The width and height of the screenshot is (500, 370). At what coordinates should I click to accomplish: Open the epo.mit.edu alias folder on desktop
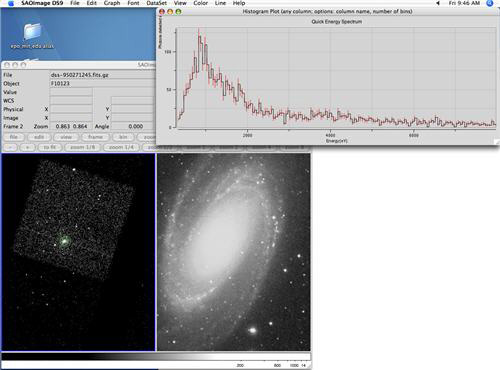(32, 35)
